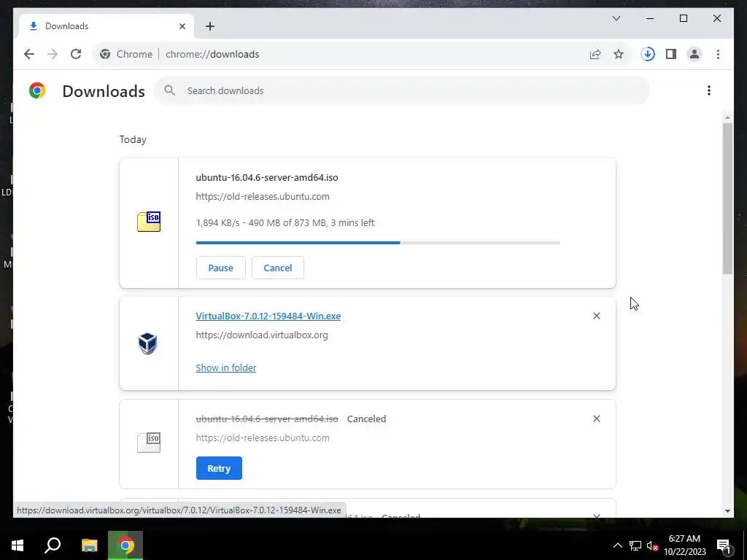Show hidden system tray icons
Image resolution: width=747 pixels, height=560 pixels.
click(x=617, y=545)
